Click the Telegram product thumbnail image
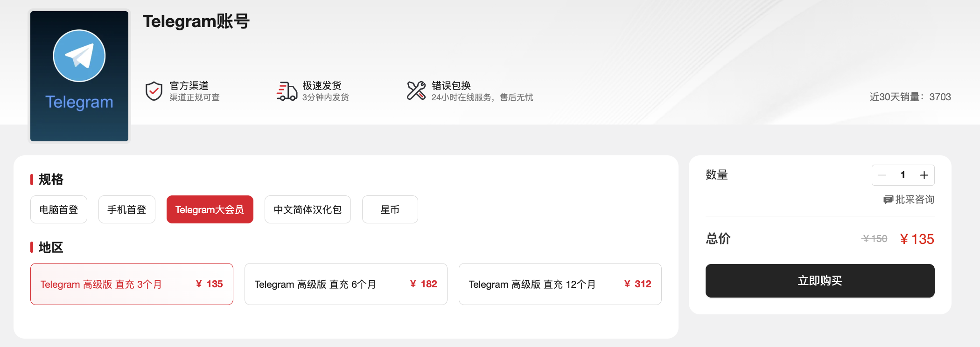The height and width of the screenshot is (347, 980). coord(79,76)
